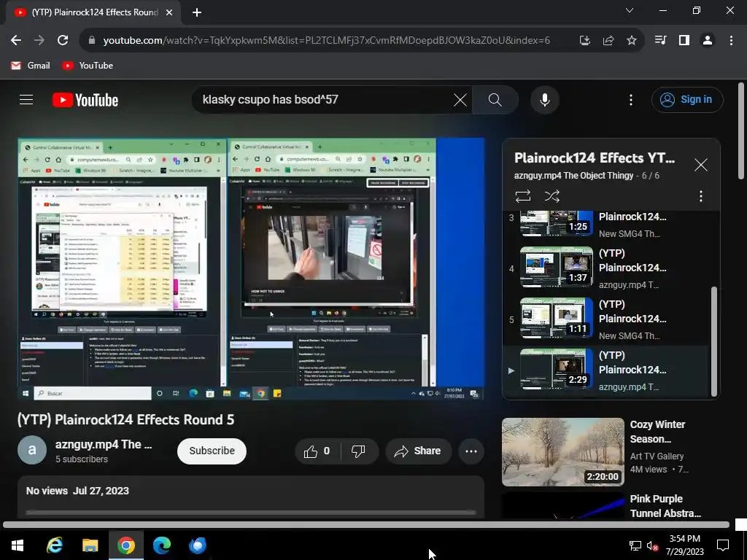Open the Chrome three-dot menu

[731, 41]
